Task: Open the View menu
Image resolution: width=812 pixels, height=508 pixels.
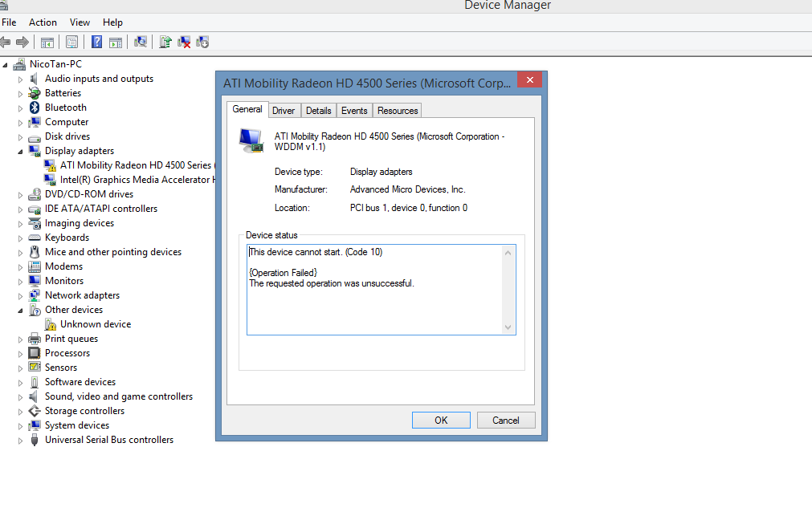Action: (x=80, y=22)
